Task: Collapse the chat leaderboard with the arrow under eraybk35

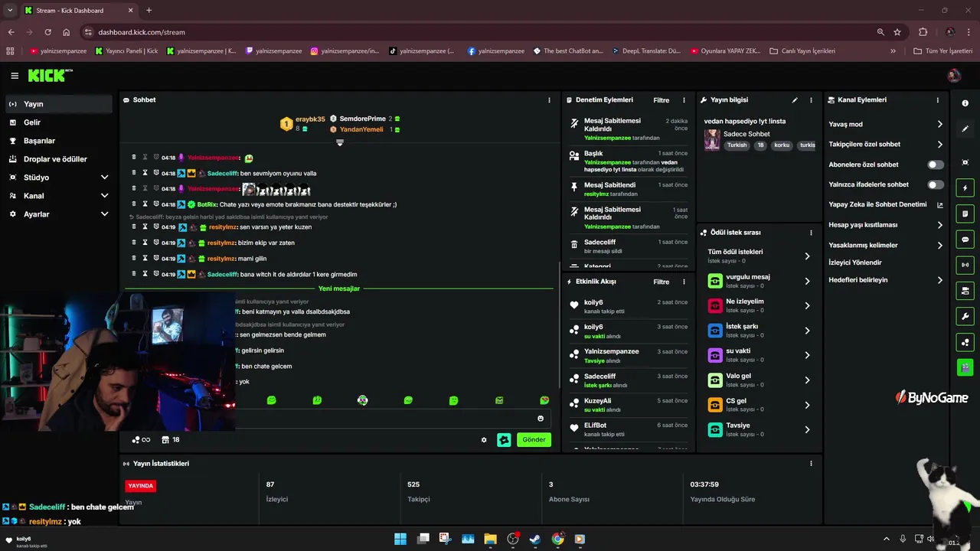Action: [x=340, y=142]
